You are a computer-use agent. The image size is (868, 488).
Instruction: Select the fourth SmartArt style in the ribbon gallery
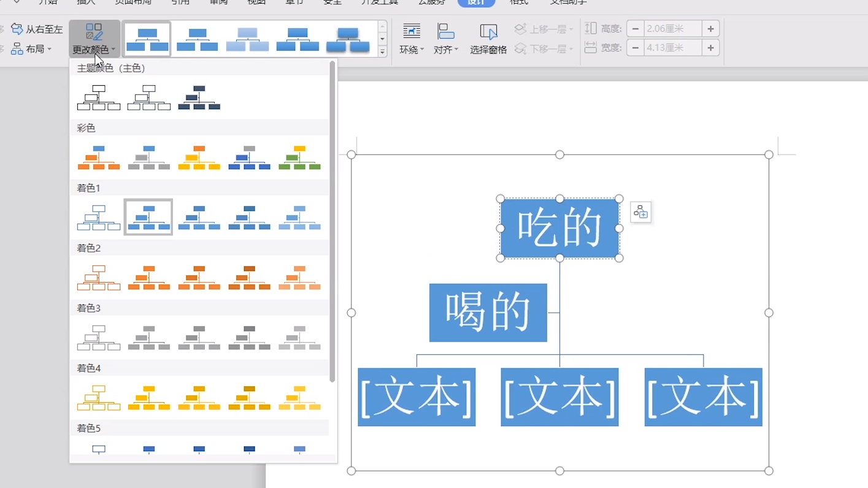(x=298, y=39)
